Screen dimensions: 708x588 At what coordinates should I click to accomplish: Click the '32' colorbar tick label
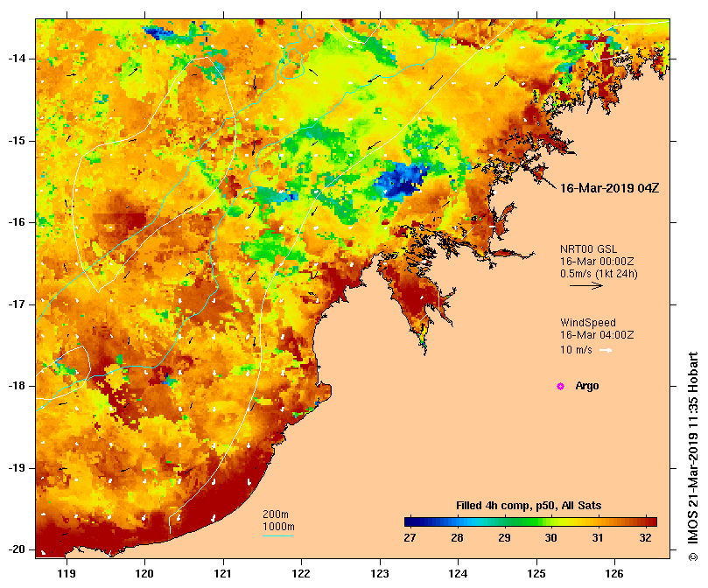[x=645, y=538]
